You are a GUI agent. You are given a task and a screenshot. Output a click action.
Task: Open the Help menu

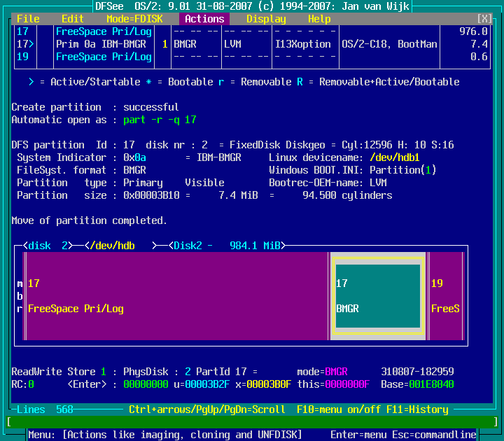coord(319,19)
